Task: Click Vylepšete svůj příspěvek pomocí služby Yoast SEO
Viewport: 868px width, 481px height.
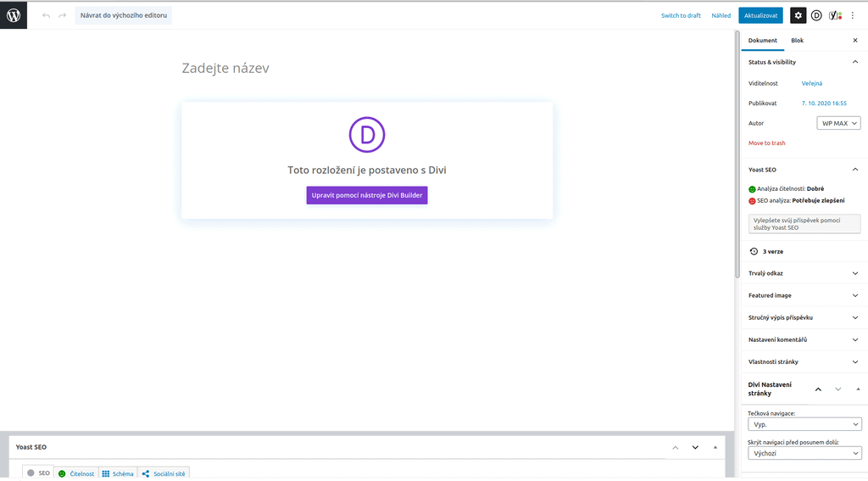Action: 804,224
